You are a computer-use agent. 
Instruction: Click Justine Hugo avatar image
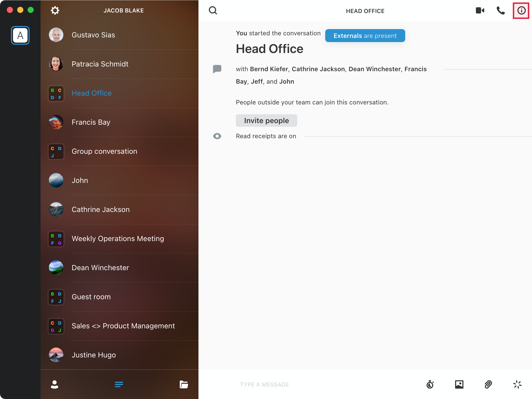pos(56,355)
